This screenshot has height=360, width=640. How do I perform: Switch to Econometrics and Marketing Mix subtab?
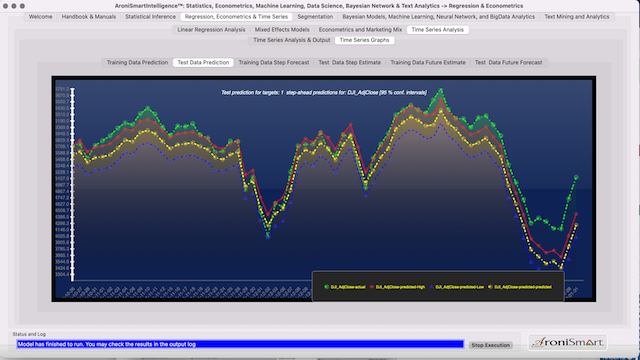[x=360, y=30]
